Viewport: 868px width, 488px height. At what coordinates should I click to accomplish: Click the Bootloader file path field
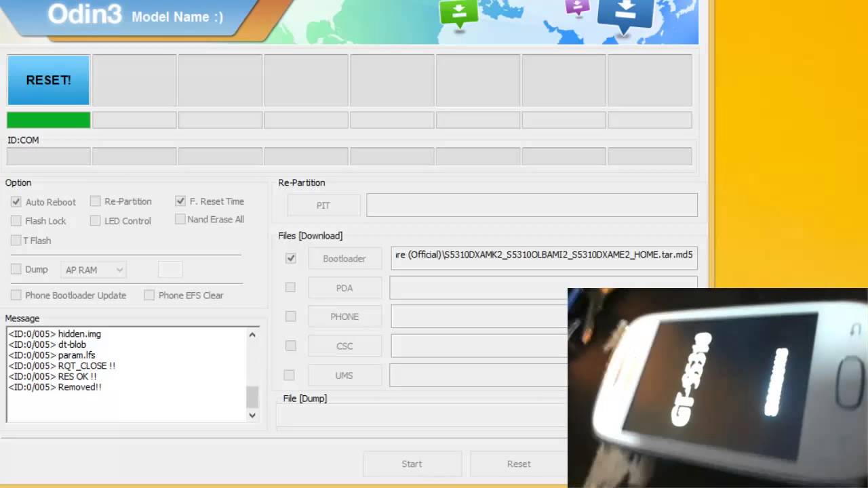pos(544,258)
